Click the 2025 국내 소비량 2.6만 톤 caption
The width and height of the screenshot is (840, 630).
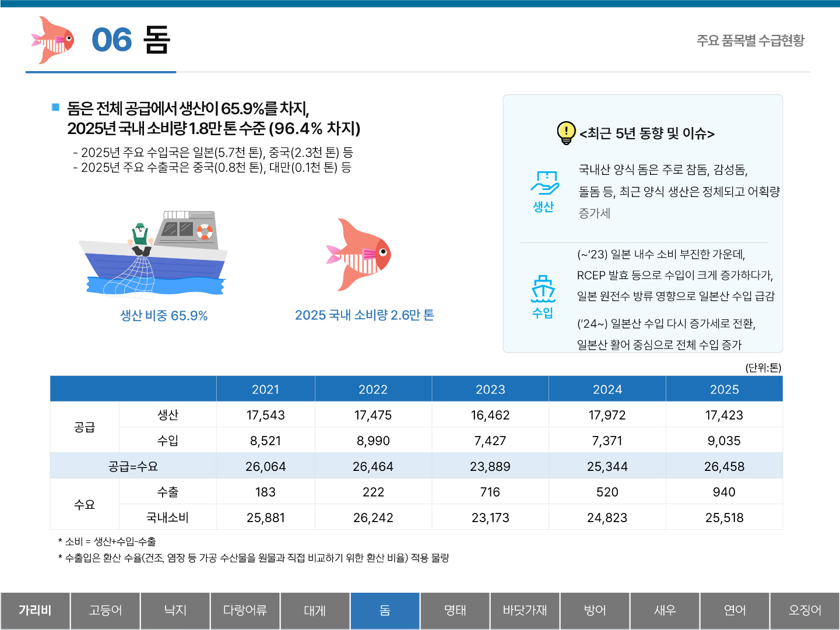[364, 315]
